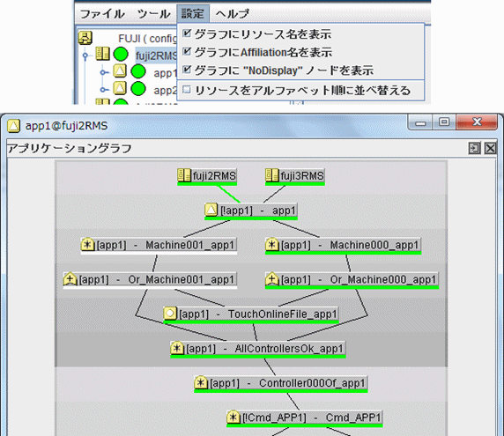This screenshot has height=436, width=504.
Task: Open the ファイル menu
Action: tap(102, 14)
